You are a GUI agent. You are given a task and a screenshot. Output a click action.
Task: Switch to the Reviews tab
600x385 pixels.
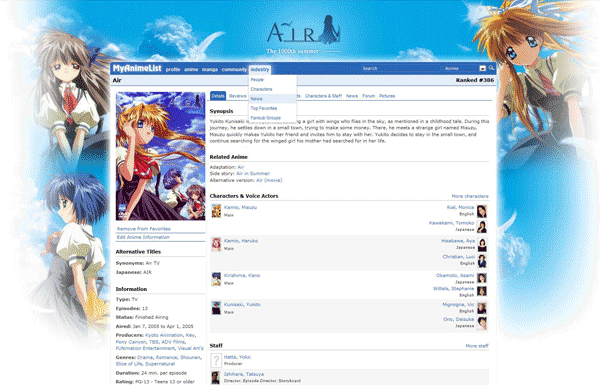pyautogui.click(x=238, y=96)
